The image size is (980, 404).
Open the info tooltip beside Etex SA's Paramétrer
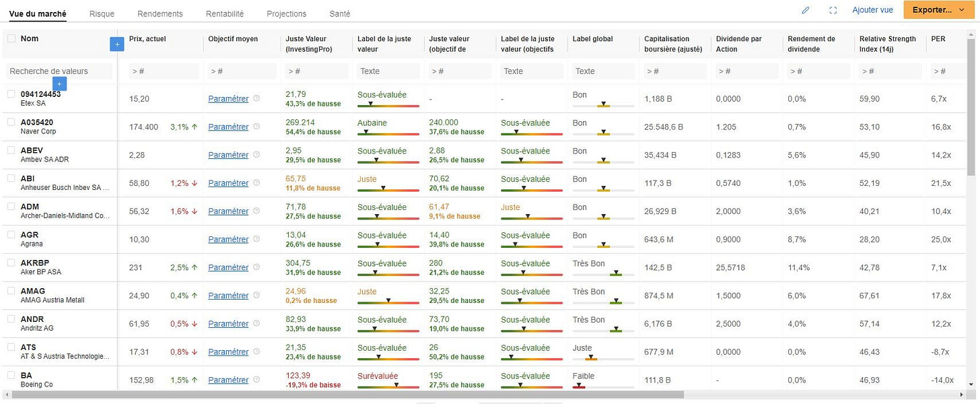point(256,98)
